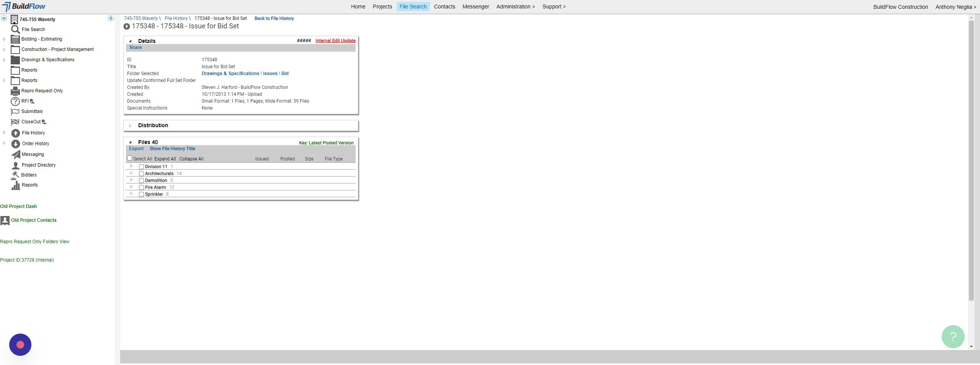Click the upload icon beside the page title
Viewport: 980px width, 365px height.
pos(127,26)
